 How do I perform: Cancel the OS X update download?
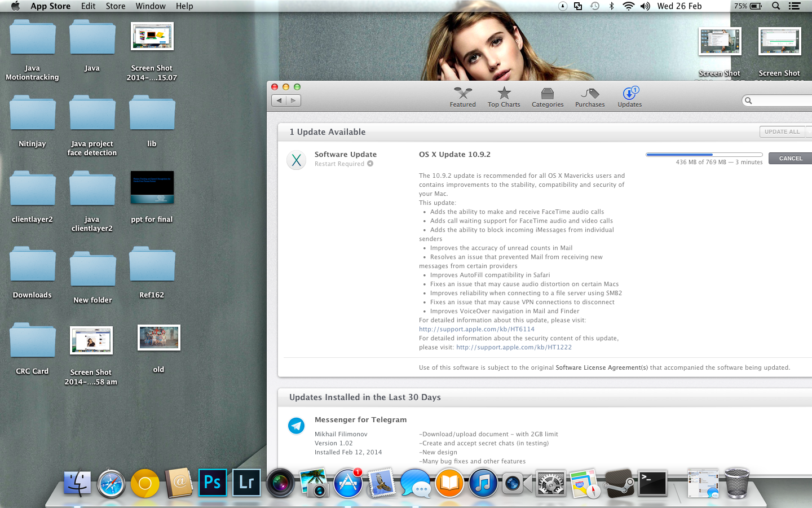791,158
